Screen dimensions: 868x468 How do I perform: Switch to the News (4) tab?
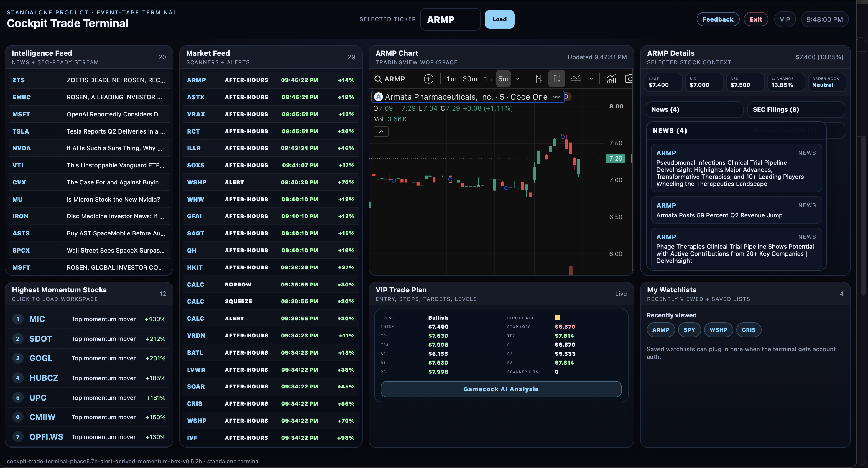pyautogui.click(x=694, y=110)
